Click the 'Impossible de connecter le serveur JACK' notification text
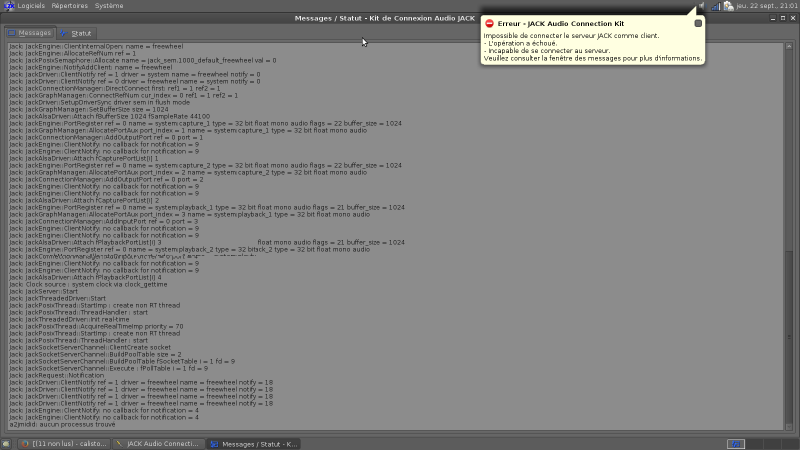This screenshot has width=800, height=450. tap(571, 36)
